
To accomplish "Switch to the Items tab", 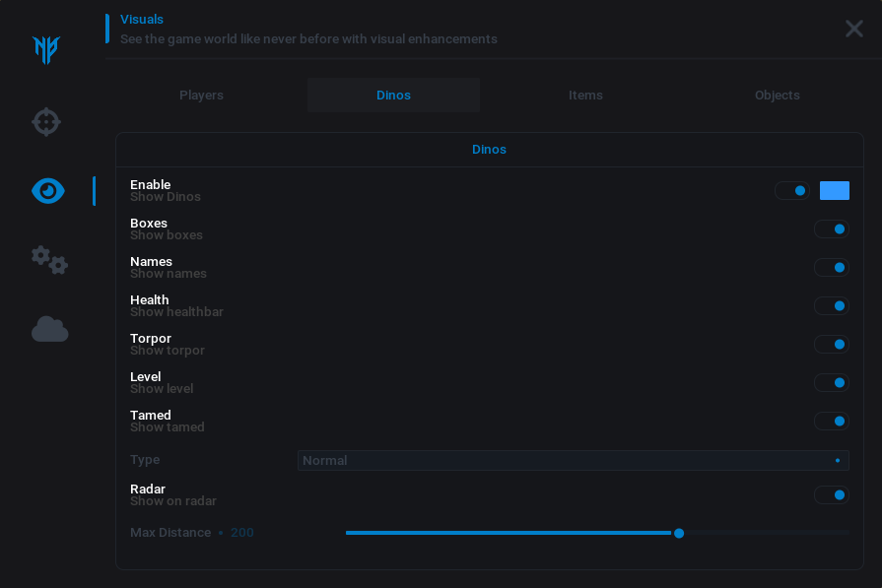I will (585, 96).
